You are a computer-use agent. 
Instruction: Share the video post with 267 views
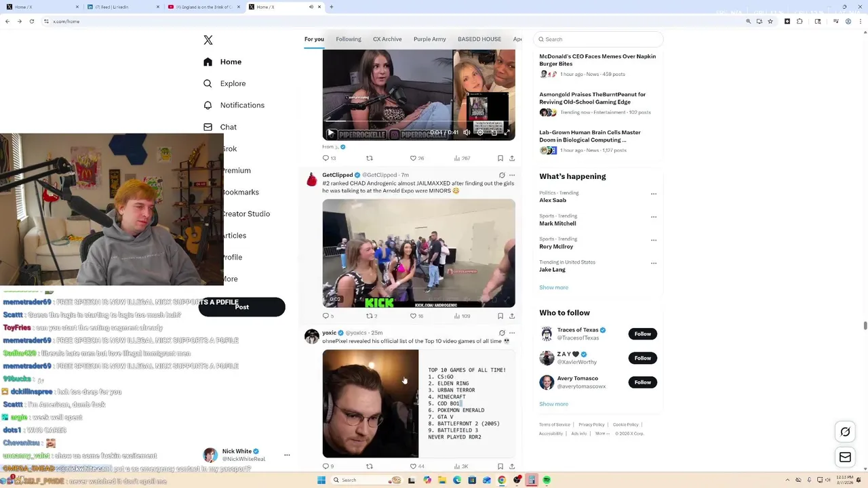tap(512, 158)
